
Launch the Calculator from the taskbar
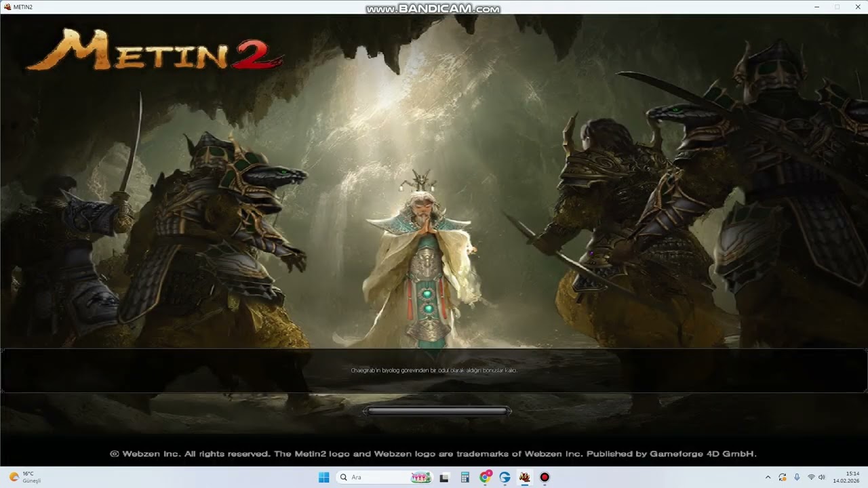click(465, 477)
